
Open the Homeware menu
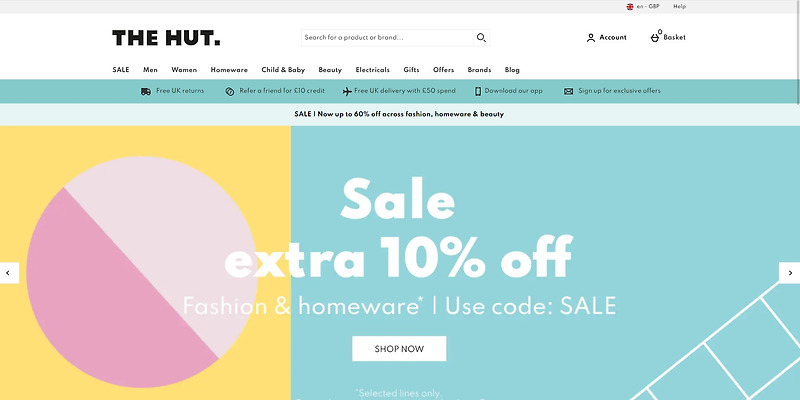[229, 70]
